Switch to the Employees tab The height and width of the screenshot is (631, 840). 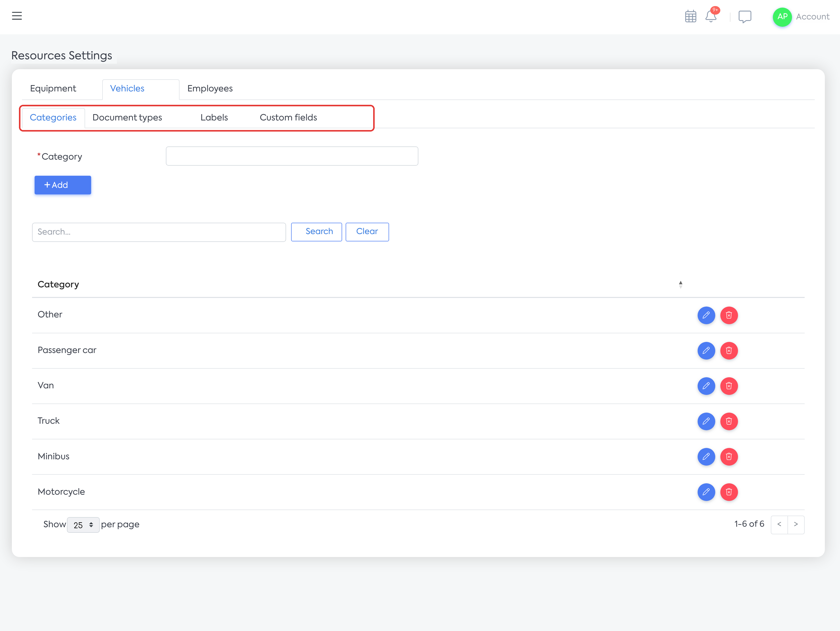click(210, 89)
